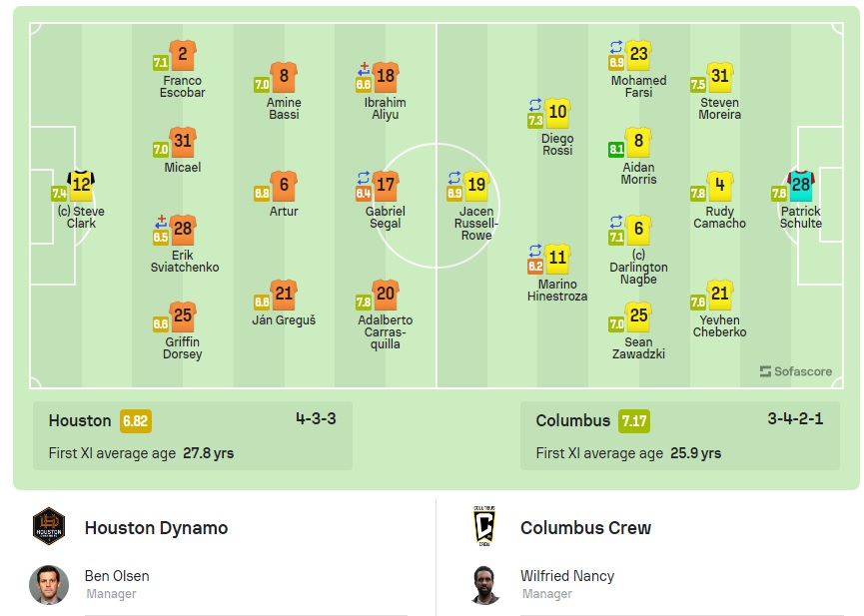Select Patrick Schulte's number 28 goalkeeper shirt

[800, 185]
